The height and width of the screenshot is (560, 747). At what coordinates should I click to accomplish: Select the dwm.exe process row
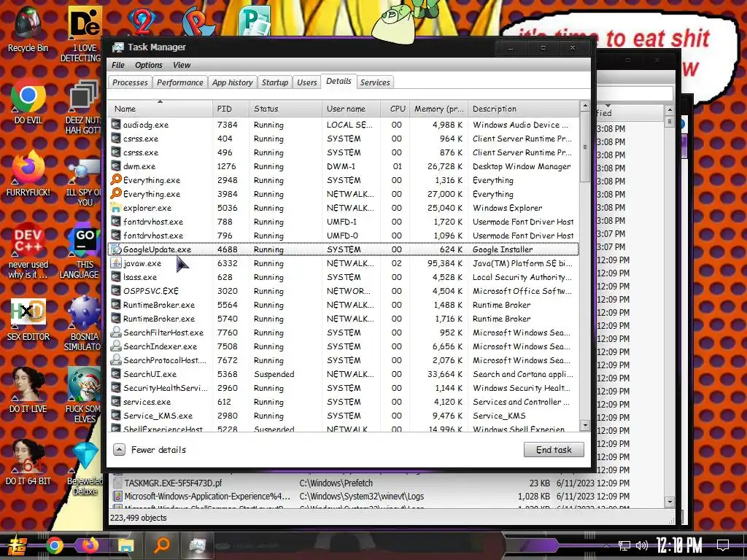pyautogui.click(x=344, y=166)
